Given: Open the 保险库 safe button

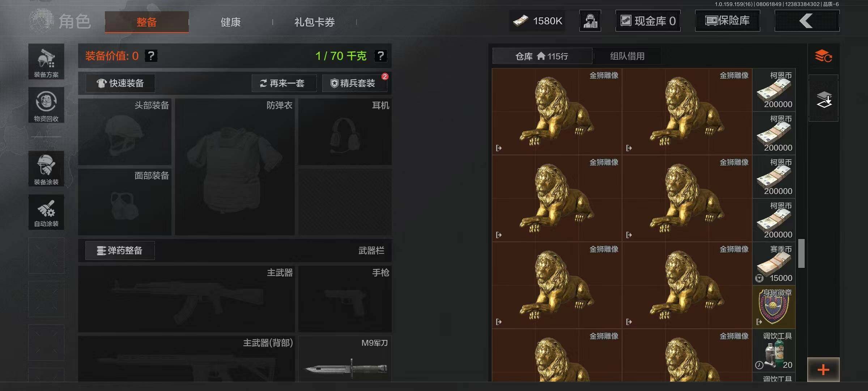Looking at the screenshot, I should pyautogui.click(x=727, y=21).
